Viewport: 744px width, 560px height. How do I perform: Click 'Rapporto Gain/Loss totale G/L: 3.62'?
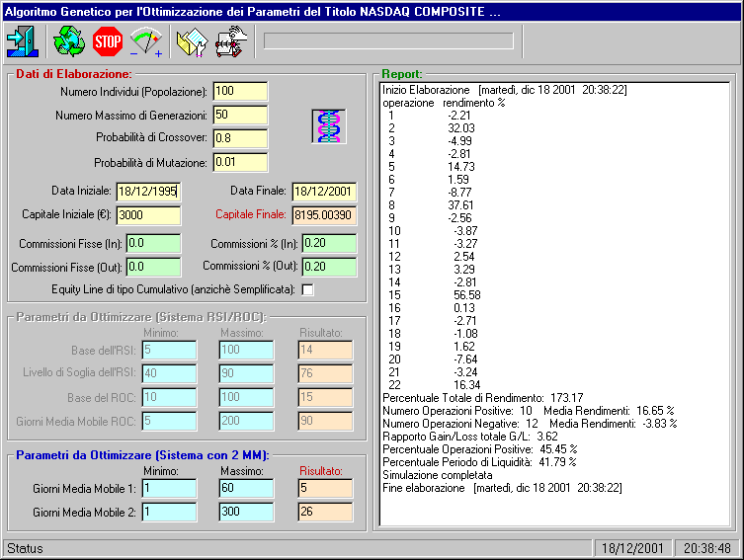click(470, 436)
